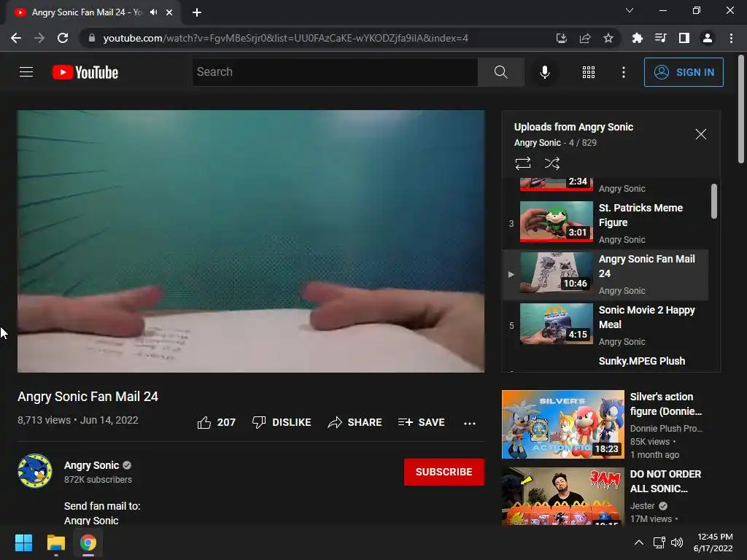Bookmark this page with the star
The width and height of the screenshot is (747, 560).
[608, 38]
